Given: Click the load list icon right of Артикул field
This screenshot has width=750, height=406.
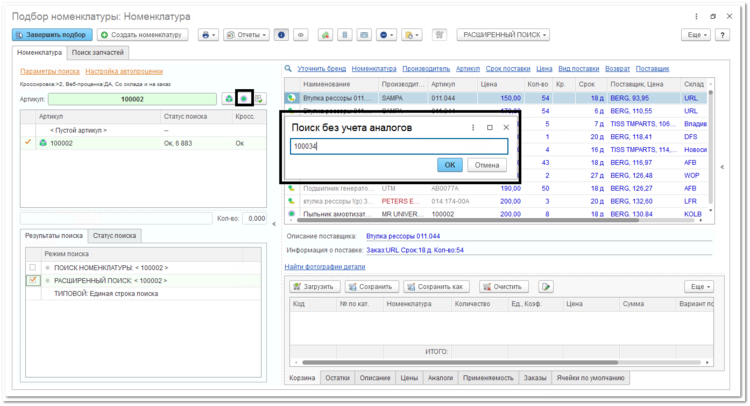Looking at the screenshot, I should coord(259,99).
